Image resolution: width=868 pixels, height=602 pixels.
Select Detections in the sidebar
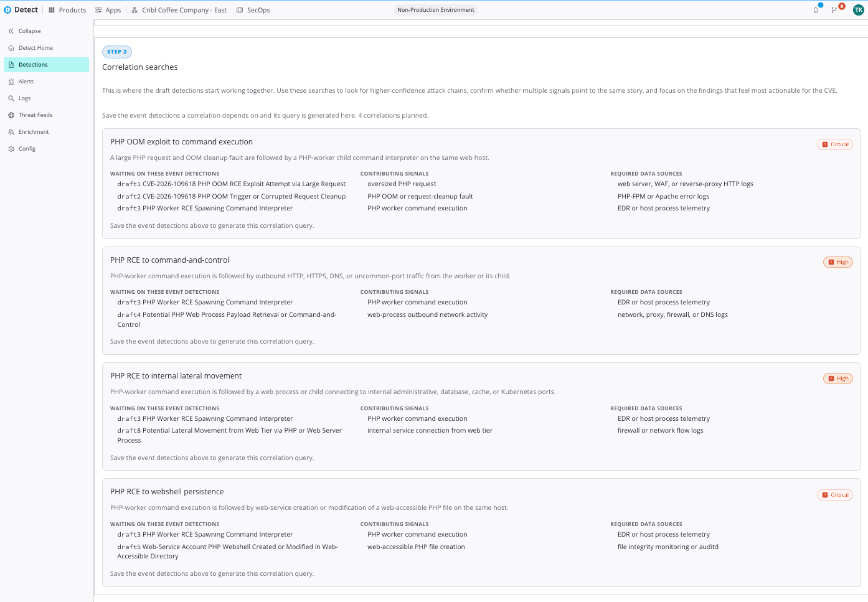tap(46, 65)
